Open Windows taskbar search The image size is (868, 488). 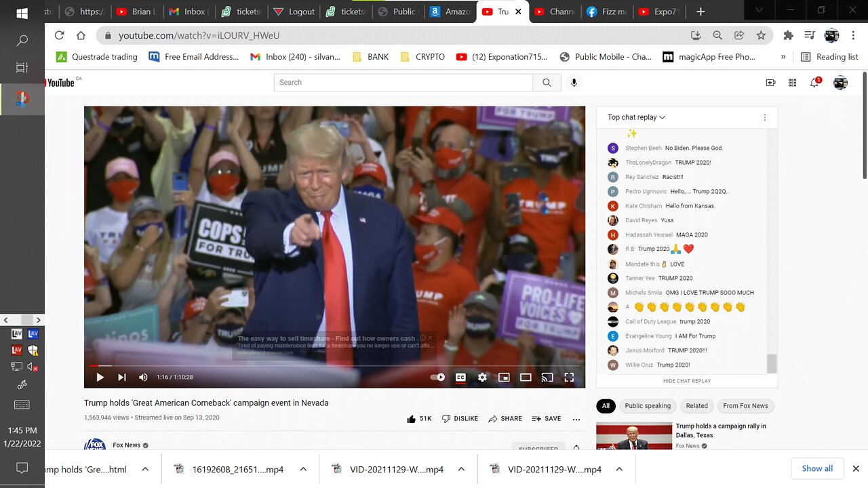(x=22, y=41)
